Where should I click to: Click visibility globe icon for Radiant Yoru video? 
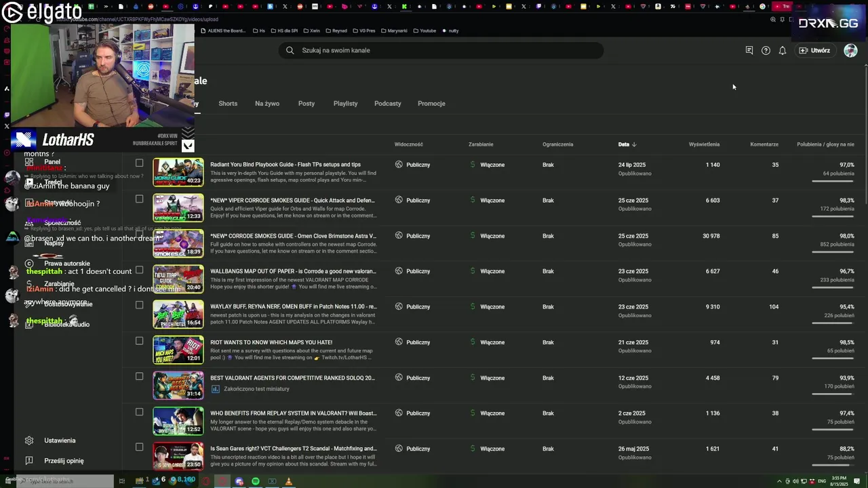coord(399,165)
